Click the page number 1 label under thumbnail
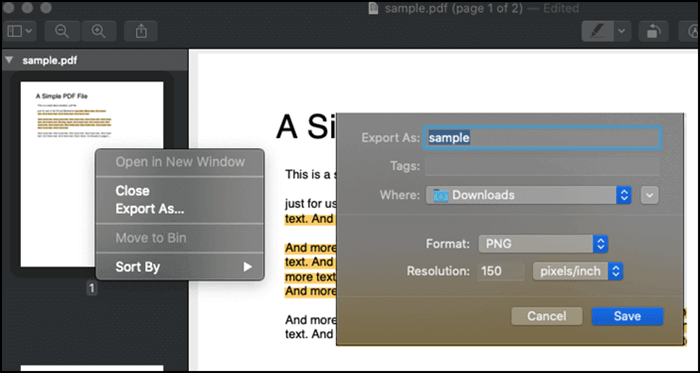700x373 pixels. (x=92, y=289)
